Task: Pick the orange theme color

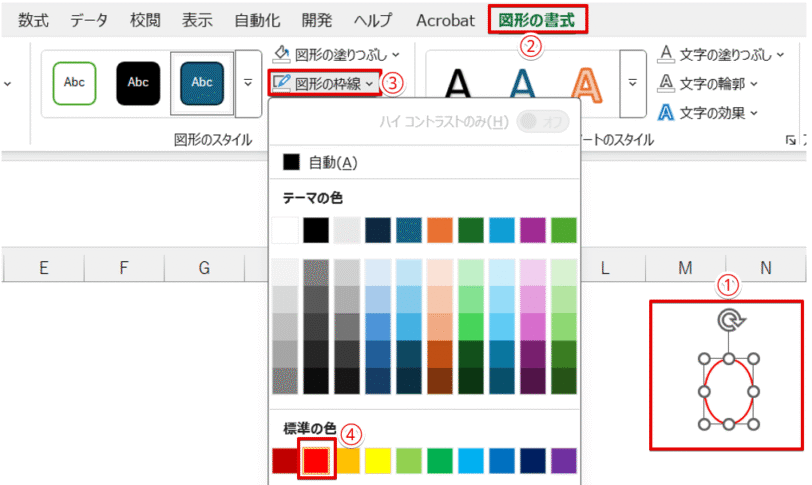Action: (440, 230)
